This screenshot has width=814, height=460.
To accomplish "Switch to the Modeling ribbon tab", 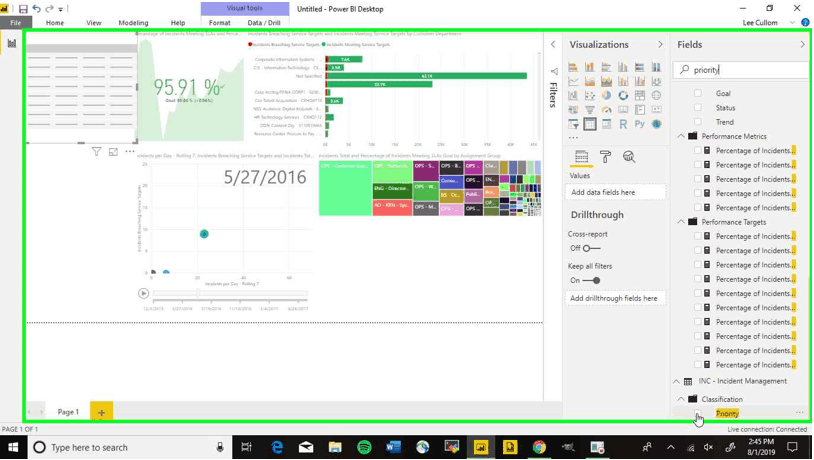I will (x=133, y=23).
